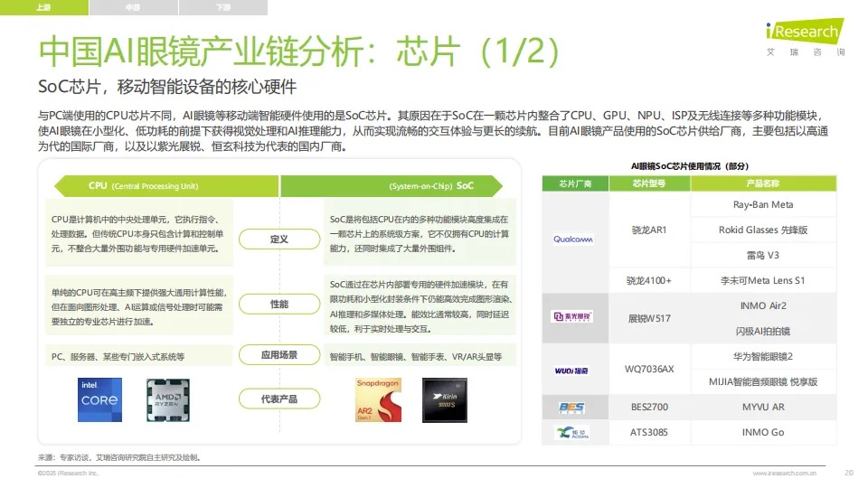The image size is (868, 488).
Task: Select the MIJIA智能音频眼镜 悦享版 cell
Action: (x=763, y=381)
